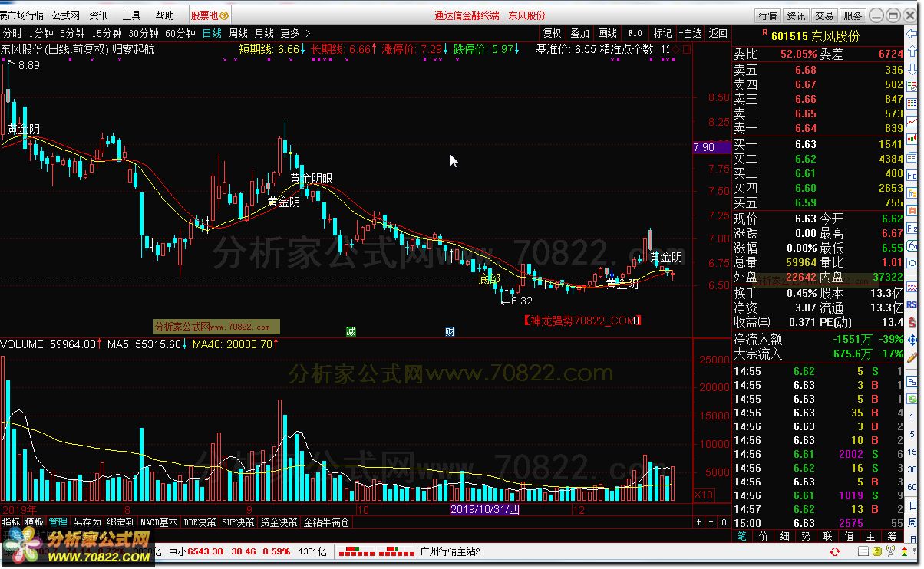Viewport: 924px width, 569px height.
Task: Click the circle icon in right sidebar
Action: point(912,263)
